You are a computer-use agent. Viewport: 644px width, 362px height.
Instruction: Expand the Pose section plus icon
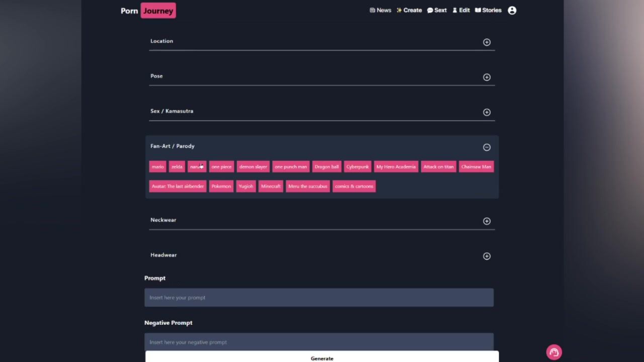pyautogui.click(x=487, y=77)
